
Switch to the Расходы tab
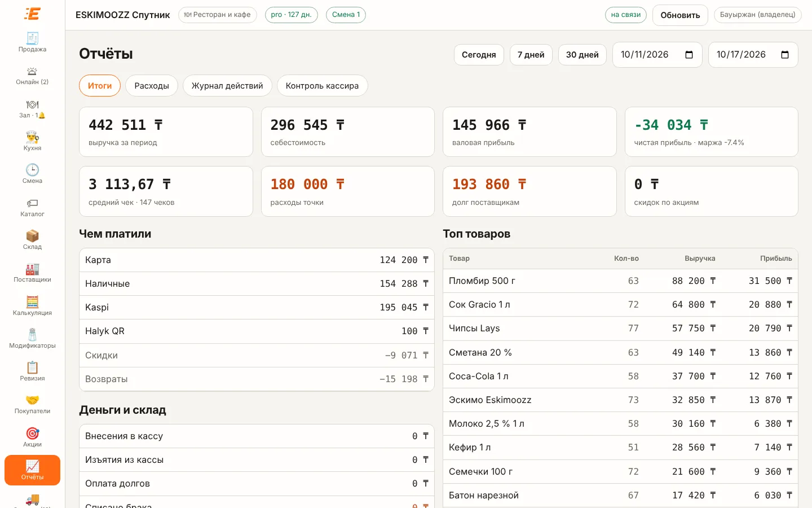[152, 86]
